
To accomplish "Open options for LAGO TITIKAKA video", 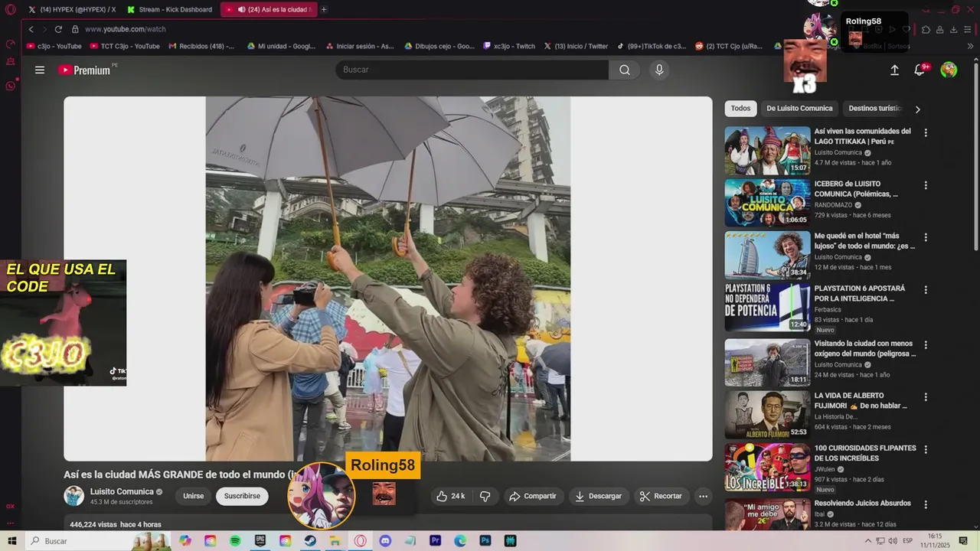I will (926, 132).
